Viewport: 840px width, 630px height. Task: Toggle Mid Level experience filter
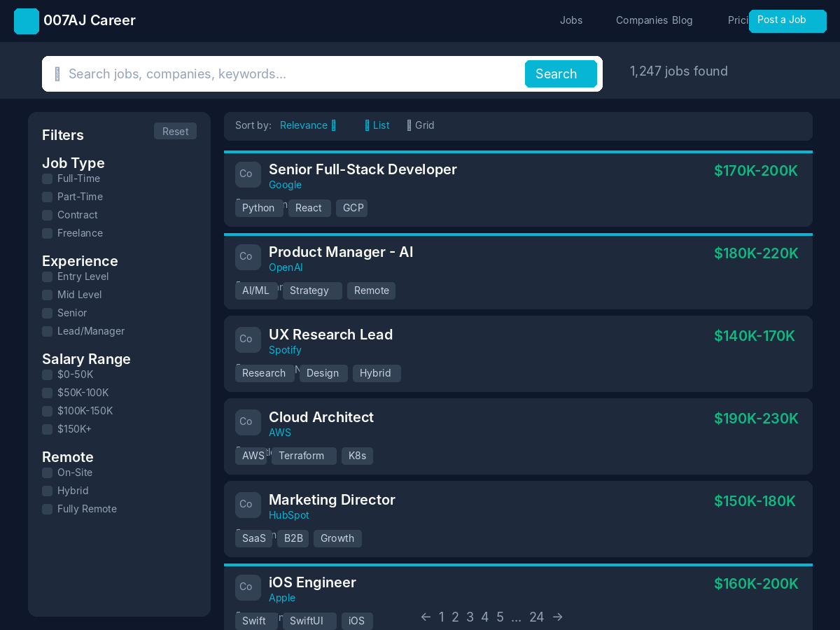pyautogui.click(x=47, y=295)
